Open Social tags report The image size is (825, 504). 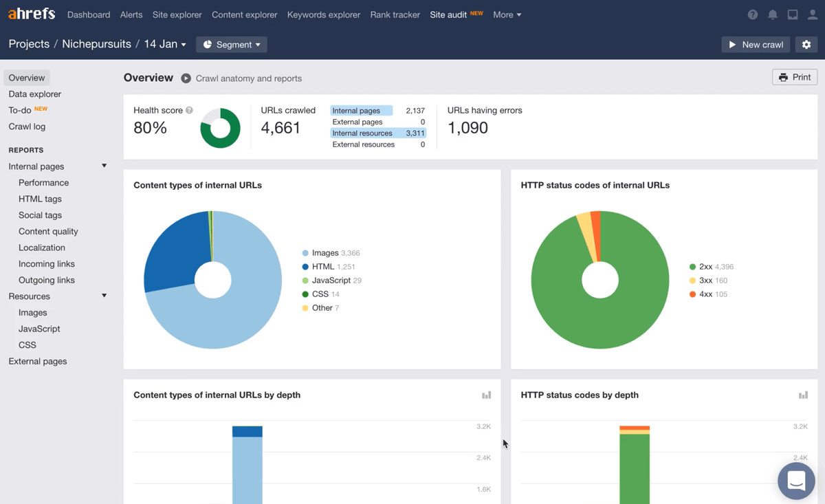[x=40, y=215]
